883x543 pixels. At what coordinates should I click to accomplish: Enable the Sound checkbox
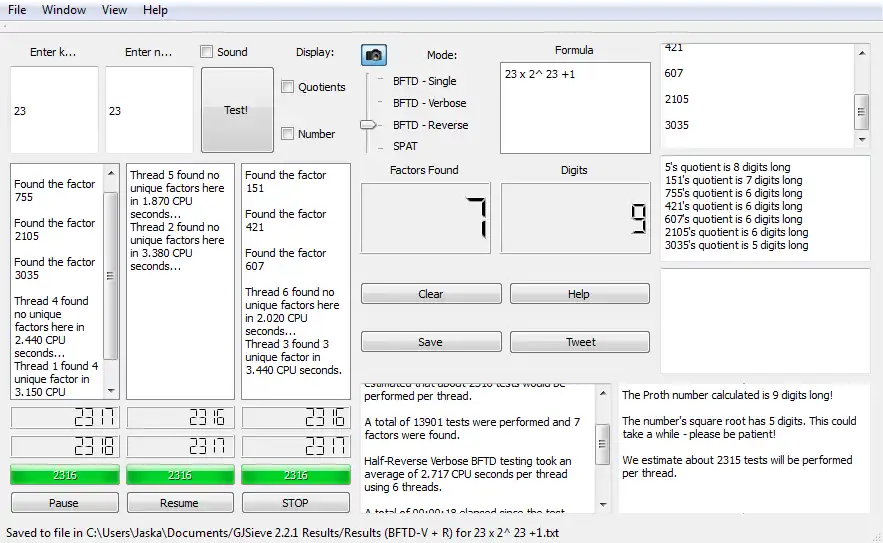[x=207, y=52]
